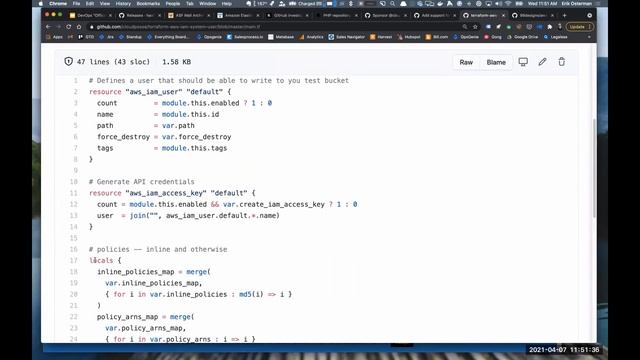
Task: Open the Google Drive bookmark
Action: tap(522, 37)
